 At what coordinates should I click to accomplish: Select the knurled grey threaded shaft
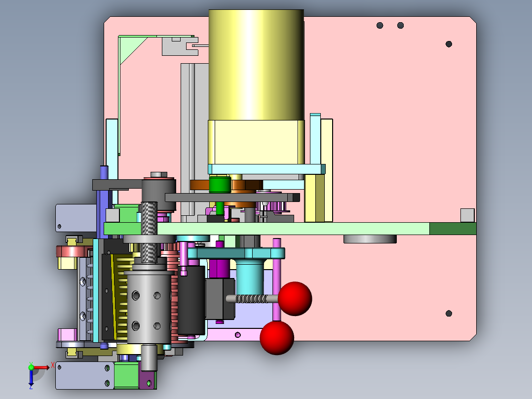[x=149, y=232]
